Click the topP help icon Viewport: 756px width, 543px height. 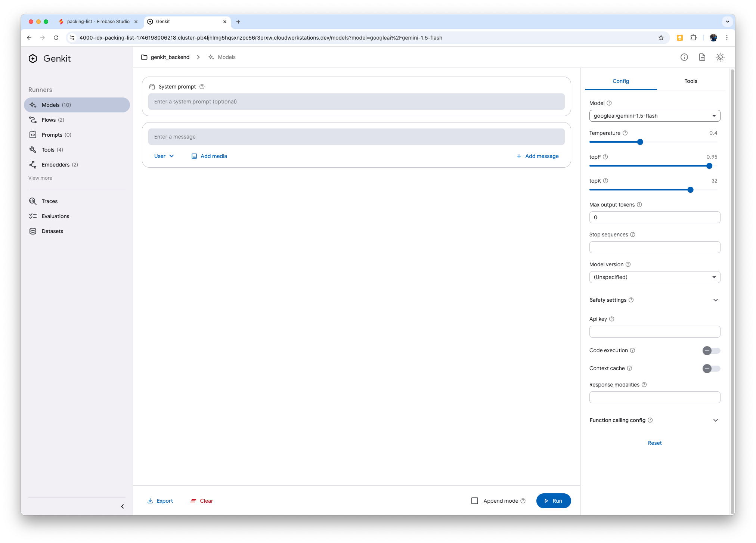click(605, 157)
